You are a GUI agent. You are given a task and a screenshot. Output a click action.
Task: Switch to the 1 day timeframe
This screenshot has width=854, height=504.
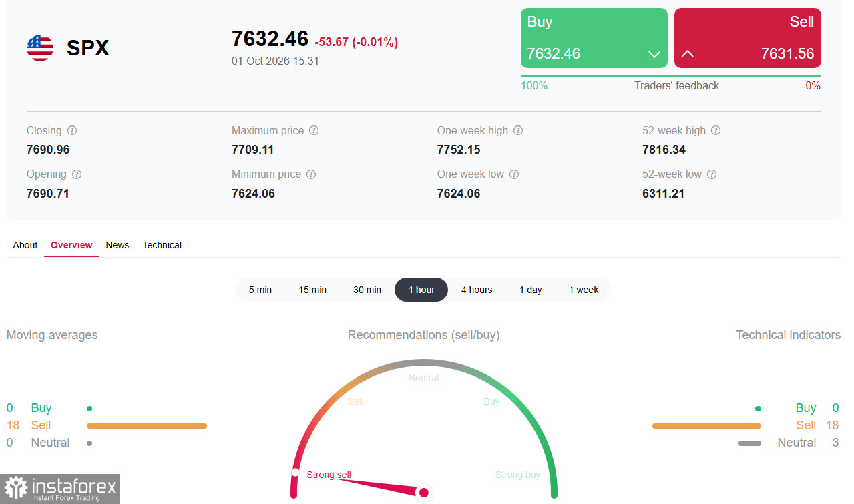coord(531,290)
